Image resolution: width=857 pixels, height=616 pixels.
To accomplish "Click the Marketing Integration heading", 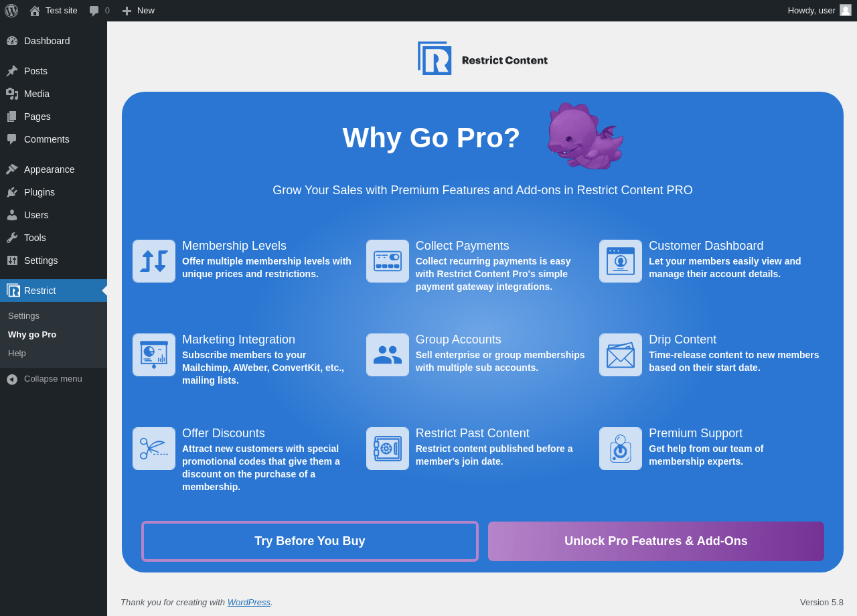I will [x=238, y=339].
